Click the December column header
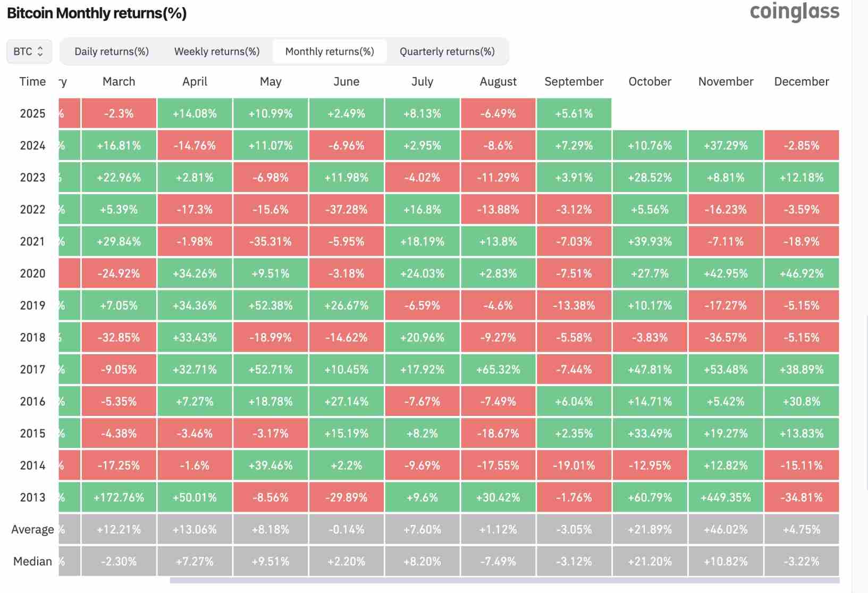 click(802, 81)
